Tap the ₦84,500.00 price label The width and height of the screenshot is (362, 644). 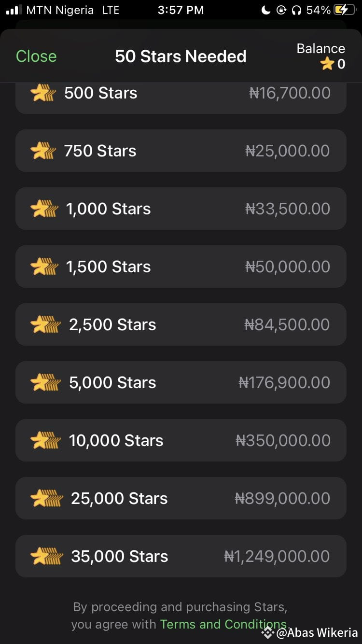point(287,325)
